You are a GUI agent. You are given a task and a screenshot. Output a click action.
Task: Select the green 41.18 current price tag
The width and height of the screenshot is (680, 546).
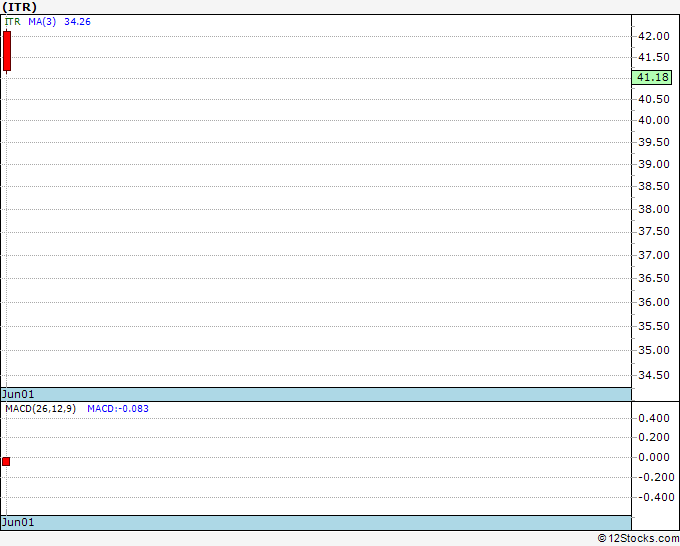point(652,78)
